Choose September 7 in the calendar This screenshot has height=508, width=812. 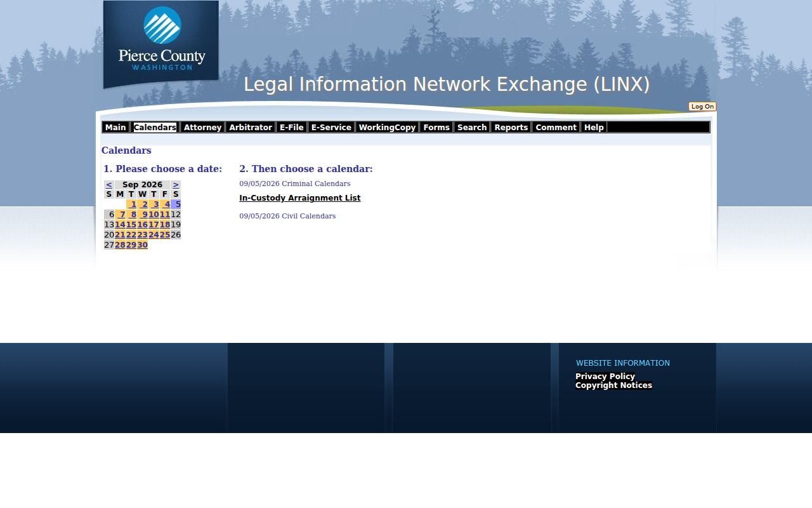(x=121, y=215)
